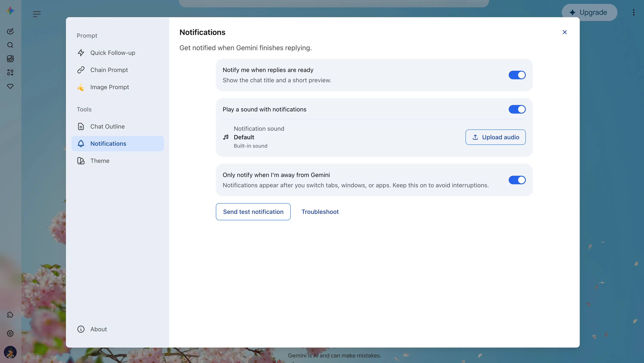The width and height of the screenshot is (644, 363).
Task: Click the Notifications heading
Action: [x=202, y=32]
